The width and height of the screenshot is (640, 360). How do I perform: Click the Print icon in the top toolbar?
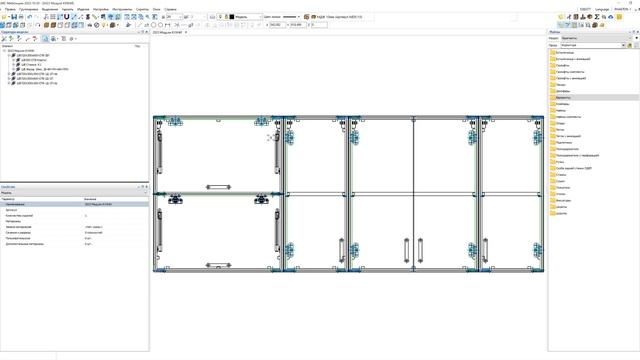pyautogui.click(x=21, y=17)
